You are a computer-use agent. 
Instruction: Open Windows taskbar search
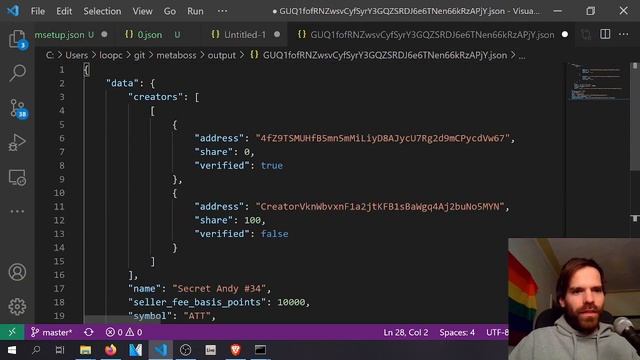click(x=36, y=350)
